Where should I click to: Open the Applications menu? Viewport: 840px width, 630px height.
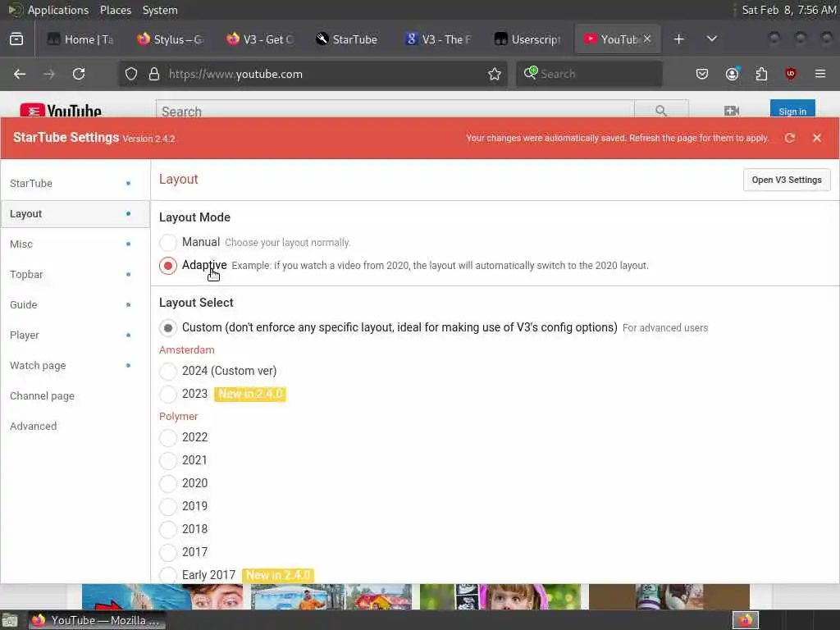click(58, 10)
